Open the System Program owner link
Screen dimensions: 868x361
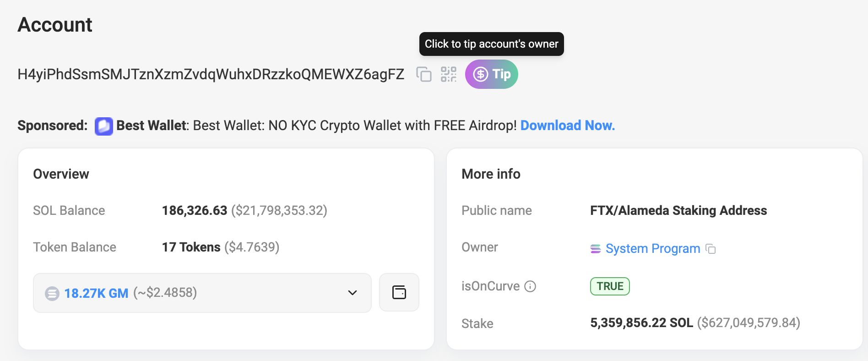(652, 249)
